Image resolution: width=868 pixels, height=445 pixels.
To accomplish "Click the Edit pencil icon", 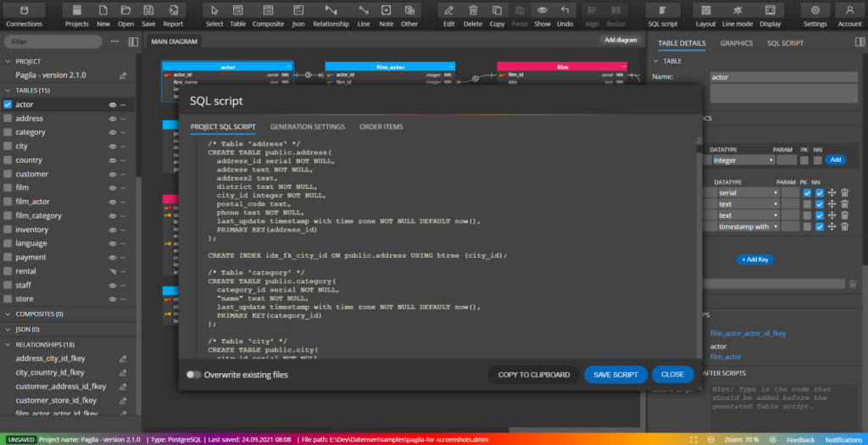I will click(x=449, y=15).
